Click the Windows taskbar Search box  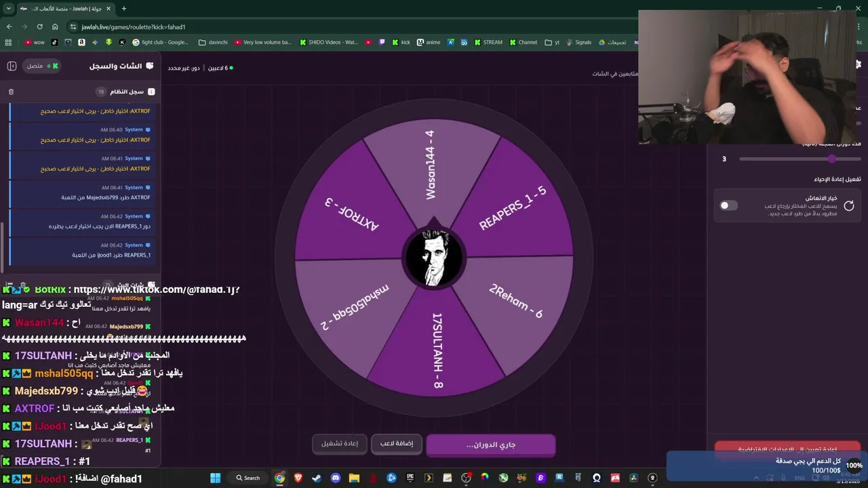click(x=248, y=478)
